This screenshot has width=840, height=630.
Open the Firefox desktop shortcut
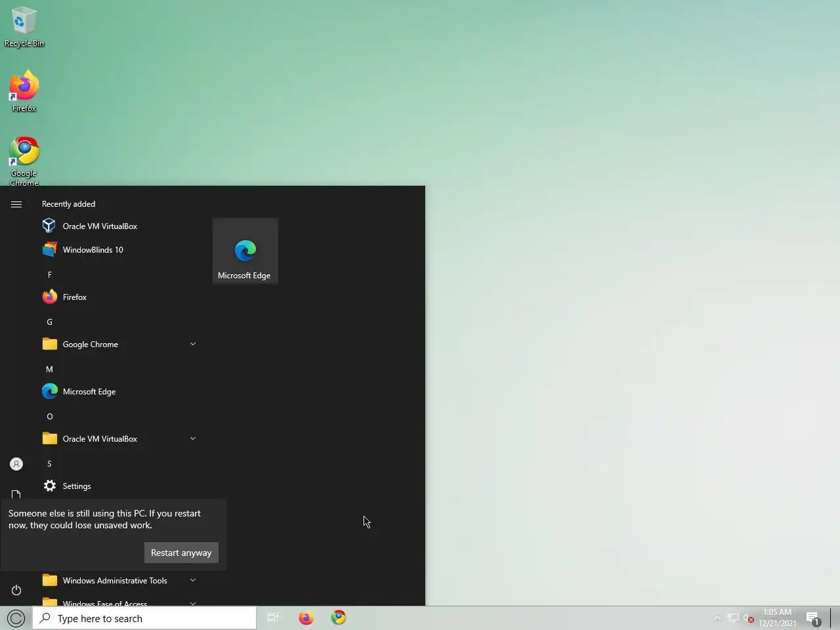click(24, 91)
